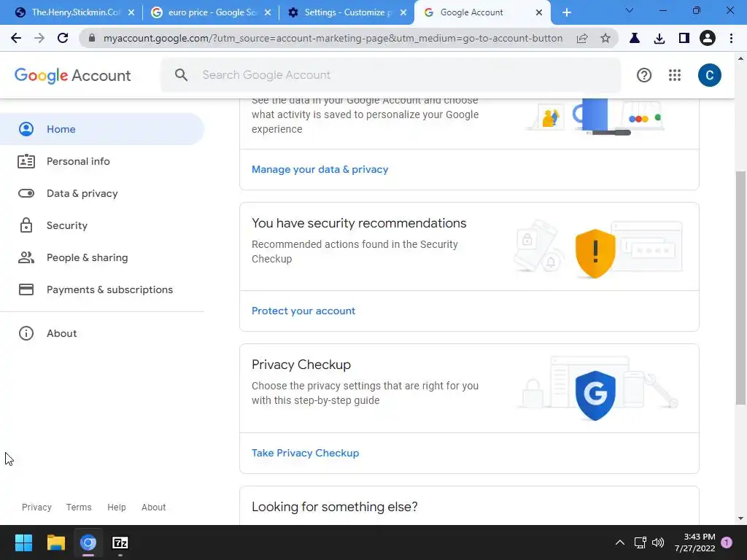The width and height of the screenshot is (747, 560).
Task: Close The.Henry.Stickmin tab
Action: tap(131, 12)
